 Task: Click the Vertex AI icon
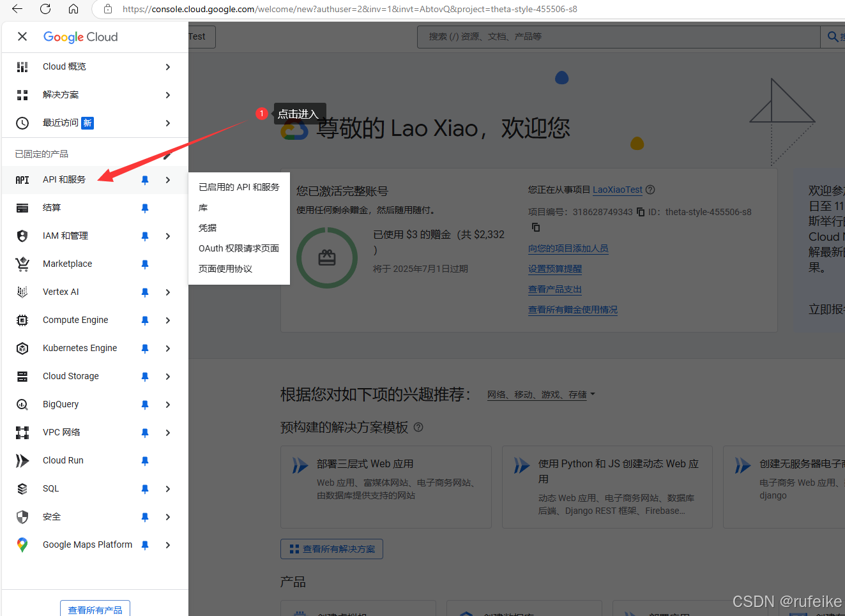(x=22, y=292)
